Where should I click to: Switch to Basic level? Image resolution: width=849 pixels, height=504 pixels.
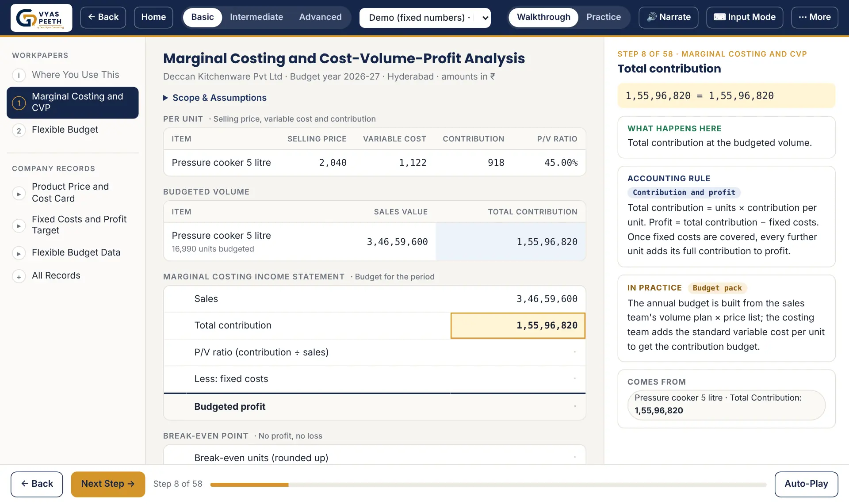coord(203,17)
